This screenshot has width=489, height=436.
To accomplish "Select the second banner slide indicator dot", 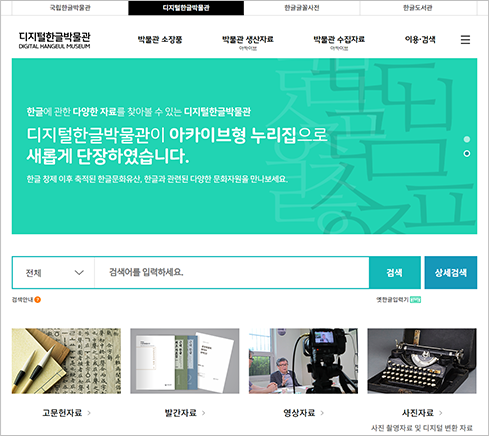I will click(467, 154).
